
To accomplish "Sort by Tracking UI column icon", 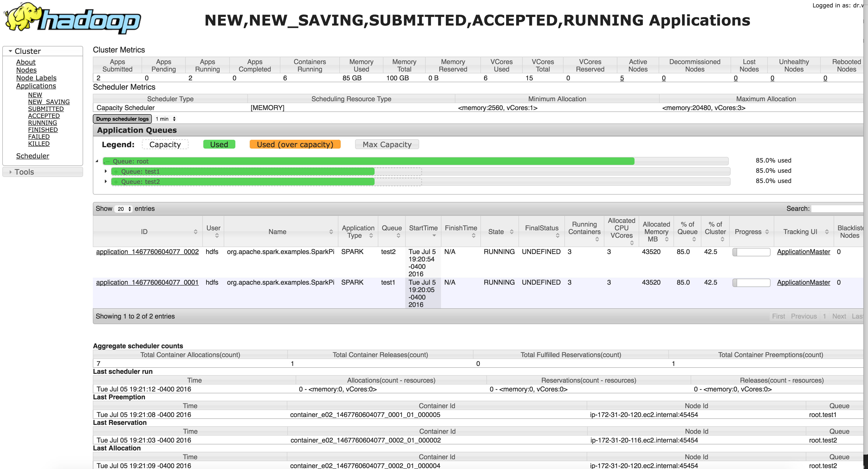I will [826, 232].
